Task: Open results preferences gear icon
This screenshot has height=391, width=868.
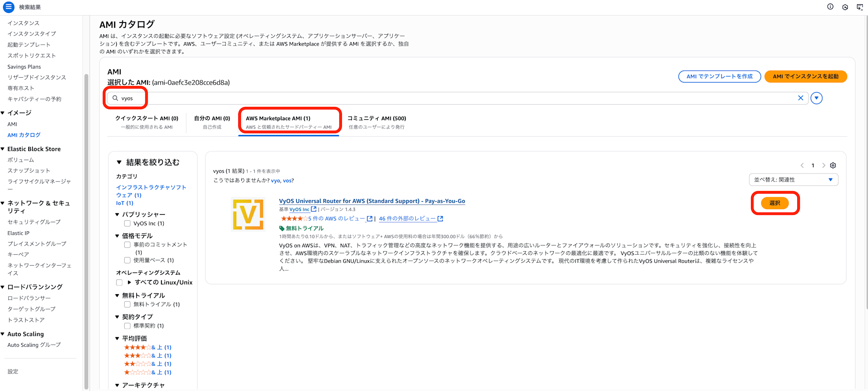Action: point(833,165)
